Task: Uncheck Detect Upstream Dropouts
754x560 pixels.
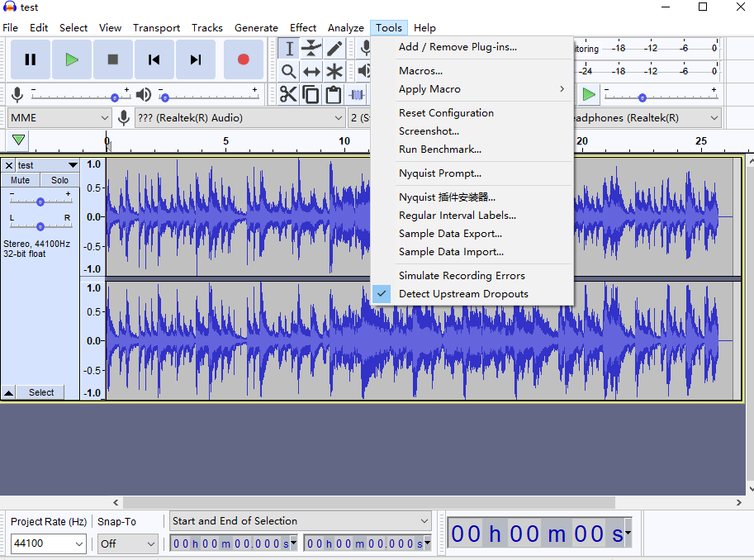Action: [x=464, y=293]
